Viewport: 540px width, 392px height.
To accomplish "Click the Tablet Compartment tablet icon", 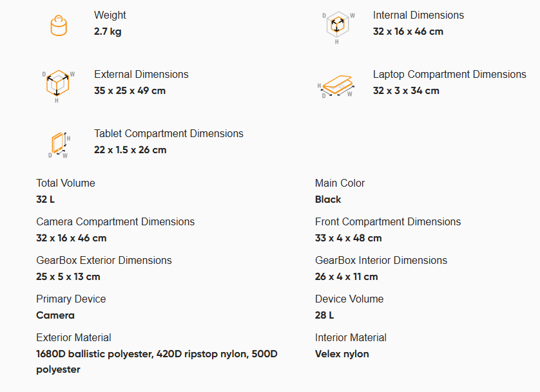I will click(59, 145).
